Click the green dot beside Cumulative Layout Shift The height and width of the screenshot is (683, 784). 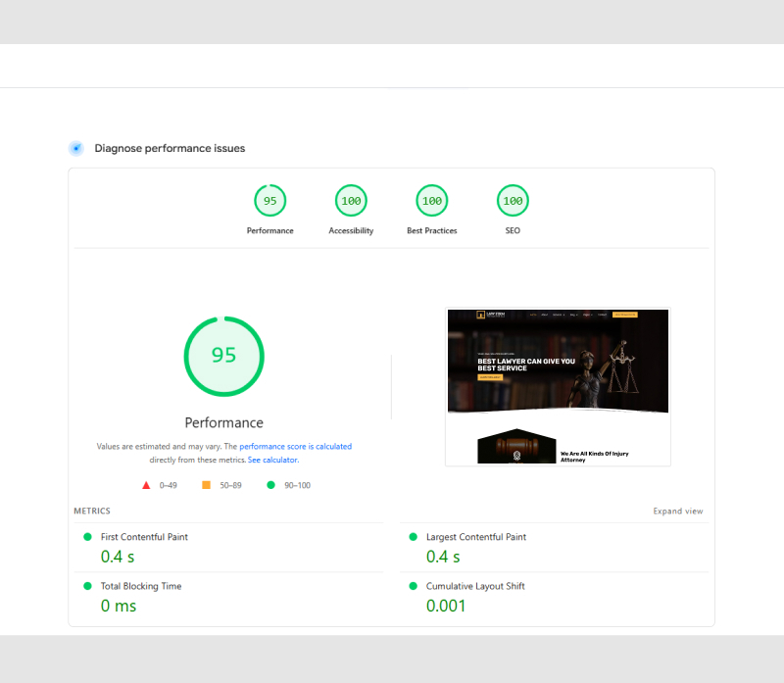(413, 586)
